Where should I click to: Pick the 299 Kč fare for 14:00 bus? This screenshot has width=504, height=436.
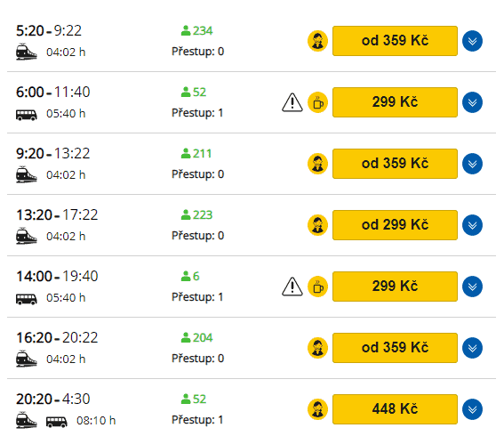coord(395,287)
